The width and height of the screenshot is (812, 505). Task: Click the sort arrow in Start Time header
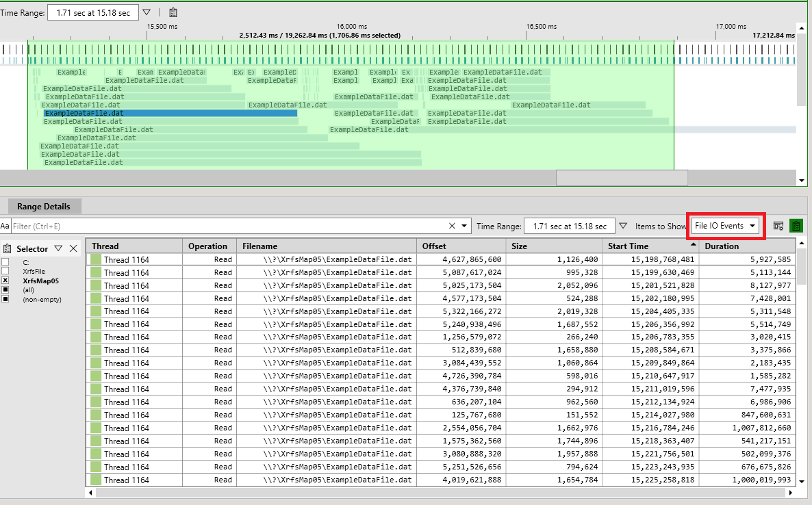coord(694,244)
